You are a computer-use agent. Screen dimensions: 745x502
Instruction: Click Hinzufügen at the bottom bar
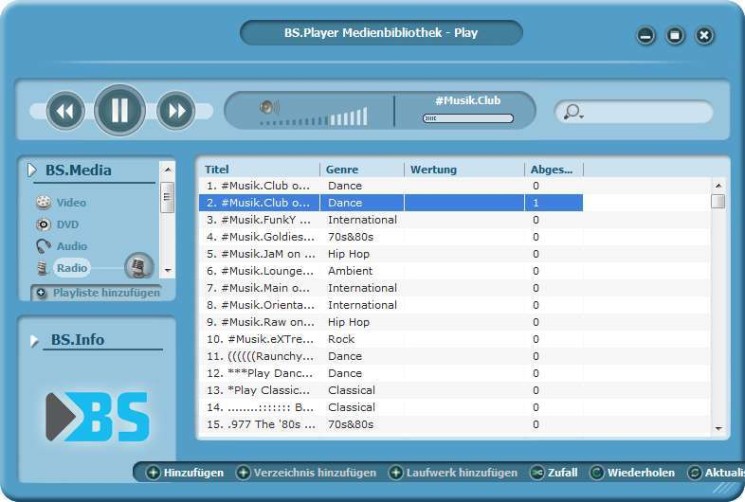(x=185, y=472)
